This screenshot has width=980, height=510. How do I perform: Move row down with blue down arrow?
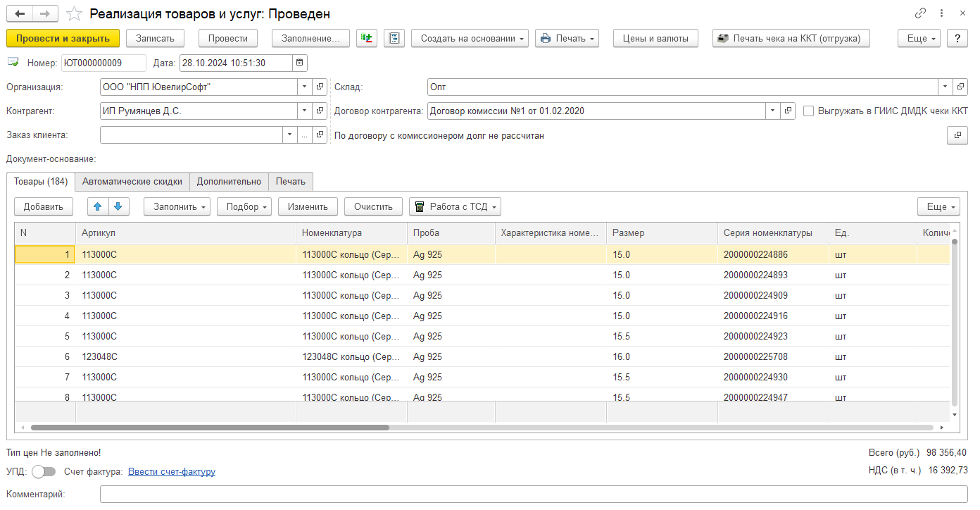tap(118, 206)
